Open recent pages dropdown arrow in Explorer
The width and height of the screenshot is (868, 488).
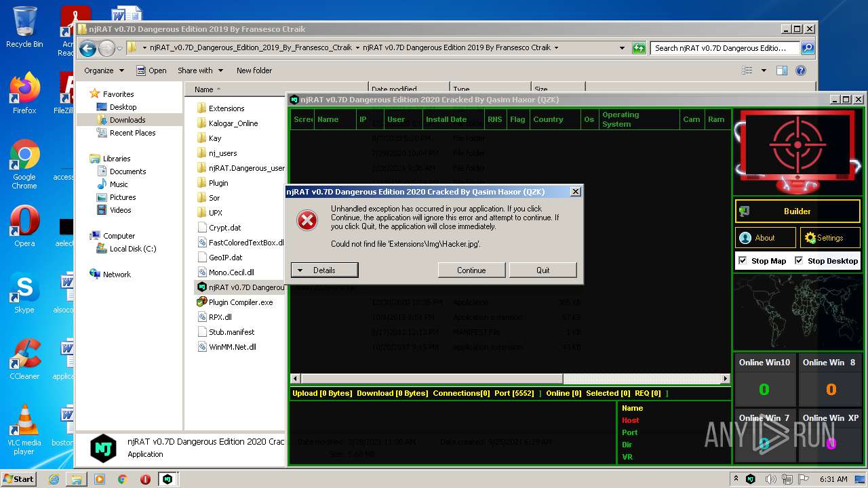pyautogui.click(x=119, y=48)
